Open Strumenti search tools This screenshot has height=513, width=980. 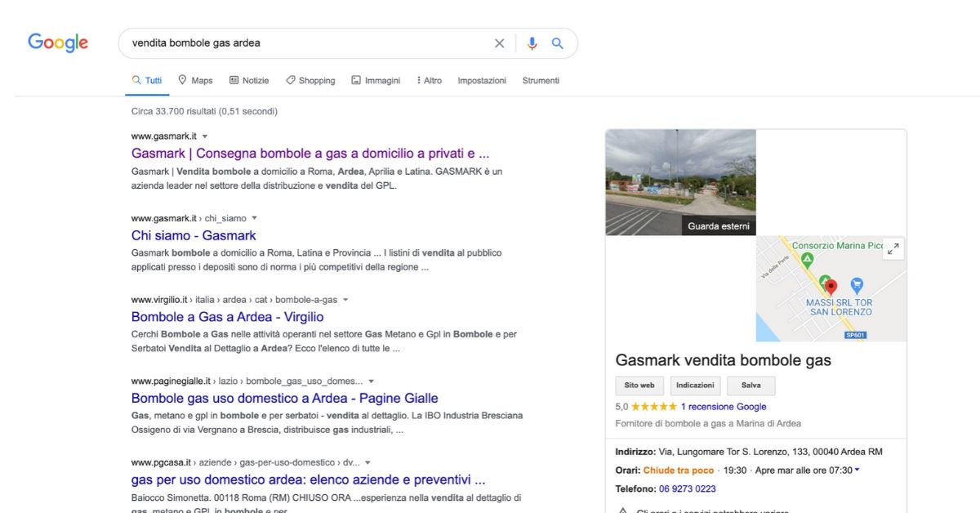coord(541,80)
